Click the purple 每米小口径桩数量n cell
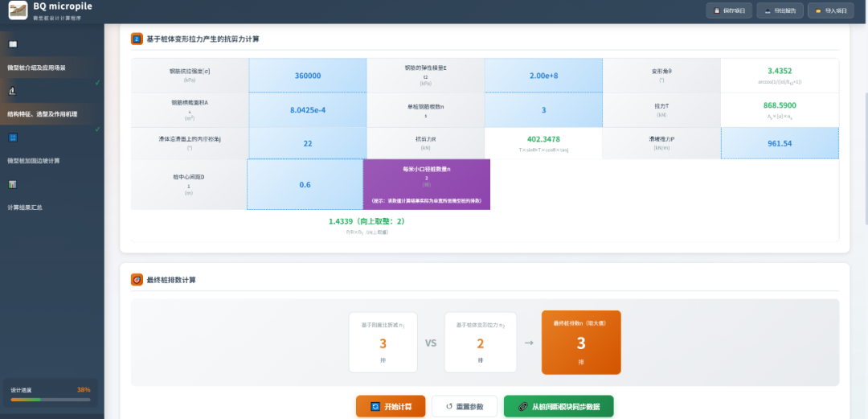 point(426,184)
